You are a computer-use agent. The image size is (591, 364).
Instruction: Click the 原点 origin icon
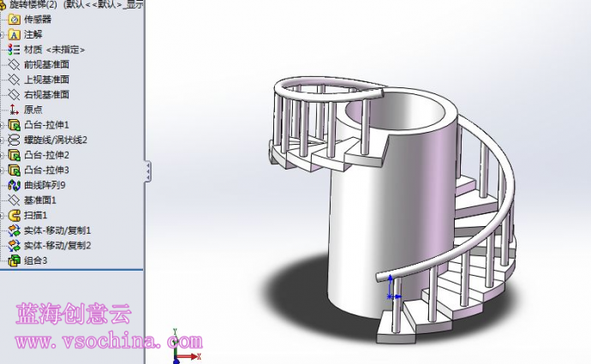click(x=15, y=110)
